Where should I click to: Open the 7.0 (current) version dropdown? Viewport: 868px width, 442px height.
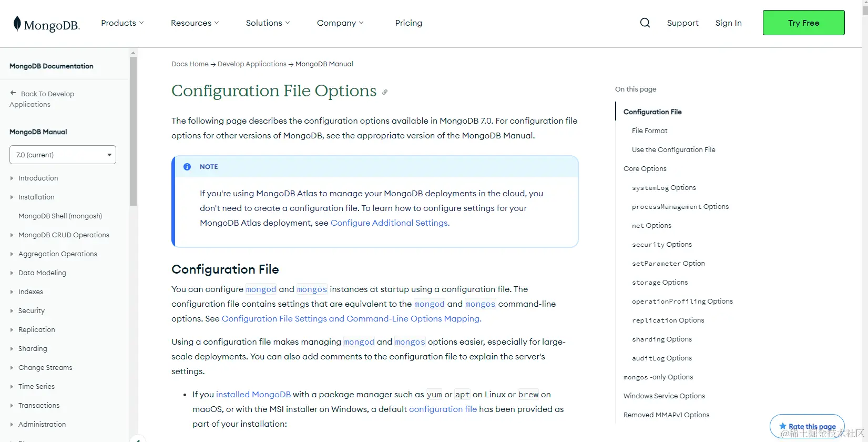[63, 155]
